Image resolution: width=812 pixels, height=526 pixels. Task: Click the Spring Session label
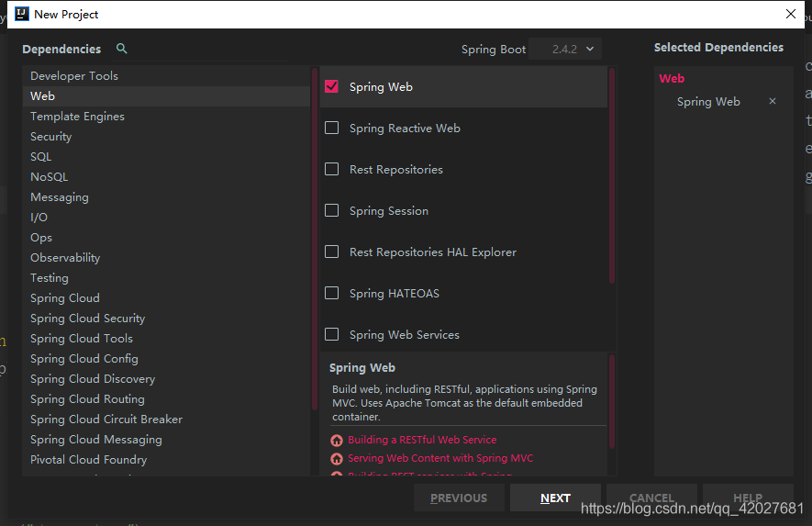pos(388,211)
